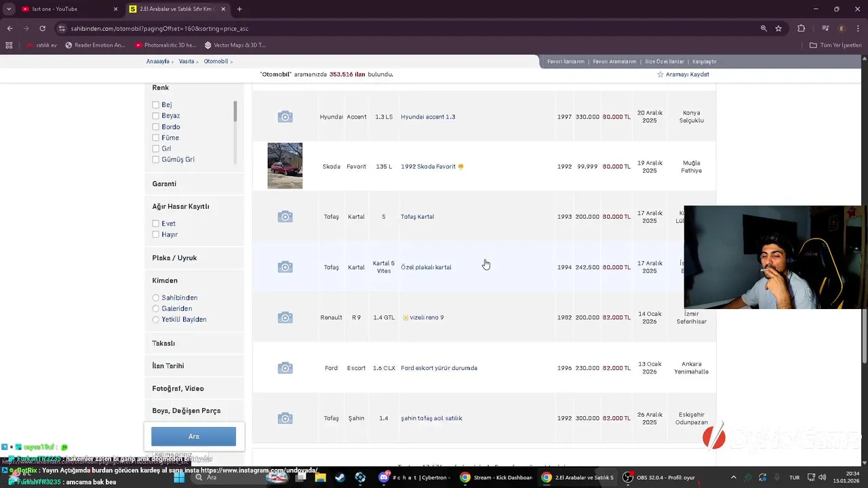The width and height of the screenshot is (868, 488).
Task: Open the red Skoda Favorit thumbnail photo
Action: (285, 165)
